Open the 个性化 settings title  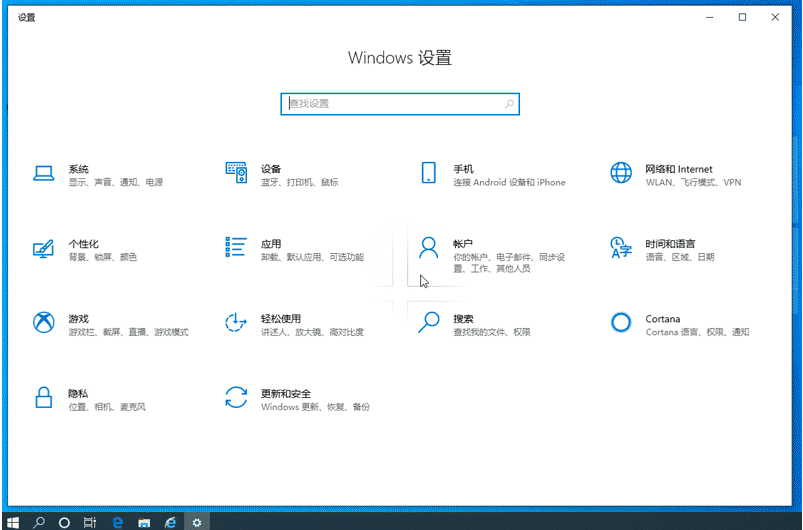83,244
